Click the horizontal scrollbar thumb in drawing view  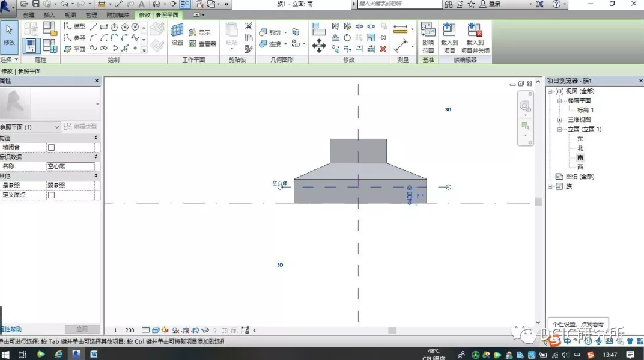(392, 331)
